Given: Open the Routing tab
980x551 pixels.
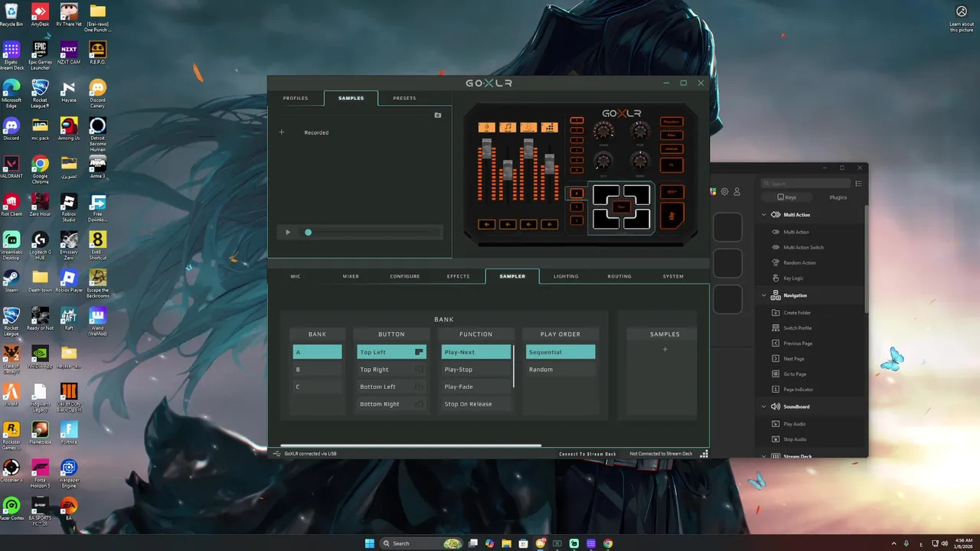Looking at the screenshot, I should coord(619,276).
